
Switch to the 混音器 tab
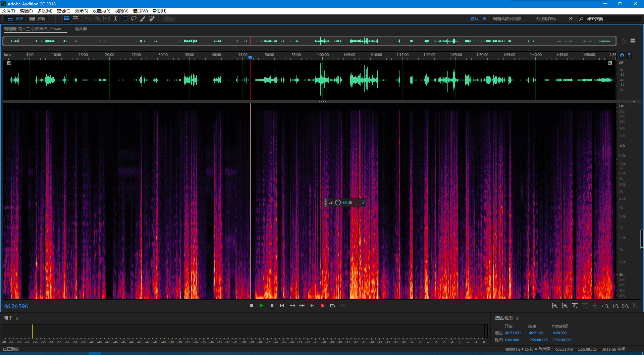(80, 29)
